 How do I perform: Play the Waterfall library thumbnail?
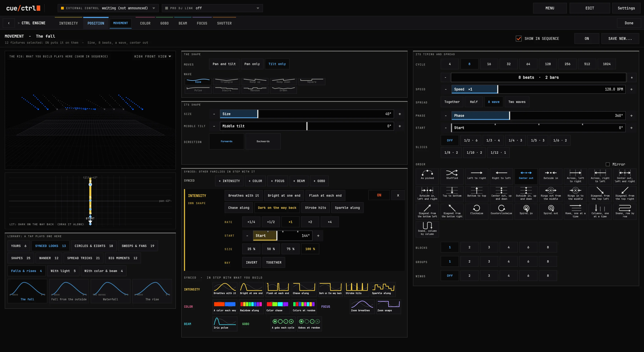(110, 291)
